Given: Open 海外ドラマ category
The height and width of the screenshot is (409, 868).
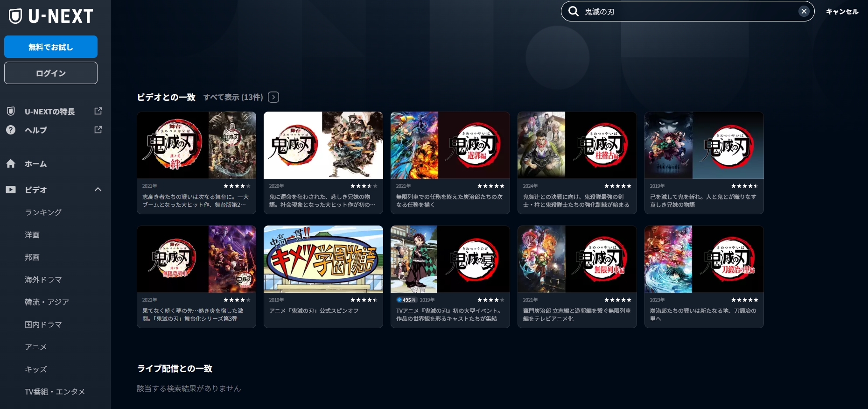Looking at the screenshot, I should click(43, 280).
